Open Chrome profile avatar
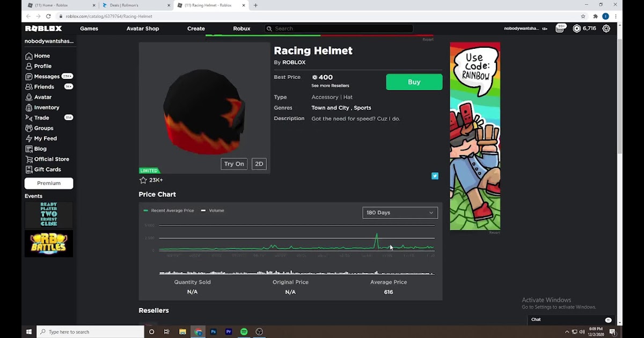 pos(605,16)
